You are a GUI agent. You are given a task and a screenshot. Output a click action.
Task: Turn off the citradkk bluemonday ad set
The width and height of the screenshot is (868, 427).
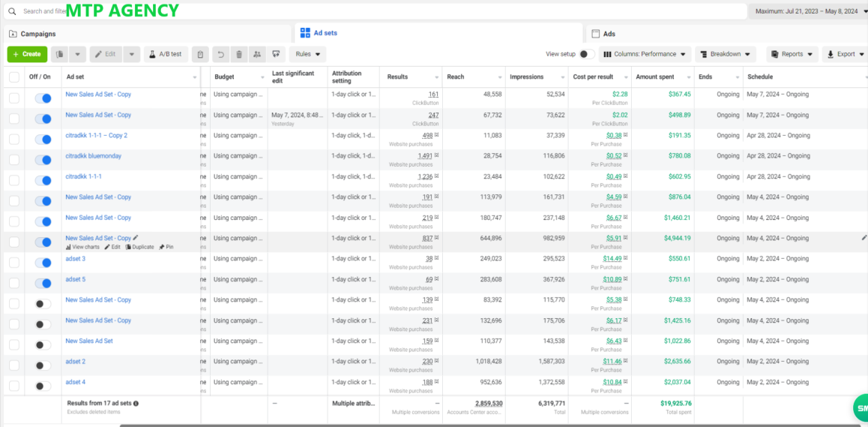pyautogui.click(x=43, y=160)
